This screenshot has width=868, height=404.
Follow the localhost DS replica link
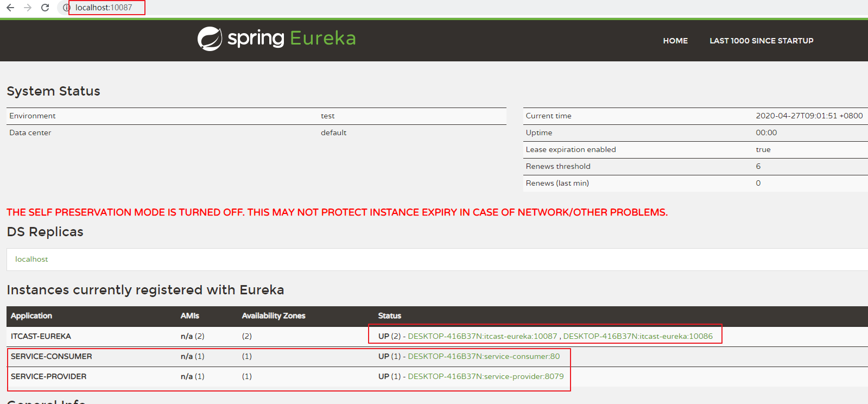31,260
